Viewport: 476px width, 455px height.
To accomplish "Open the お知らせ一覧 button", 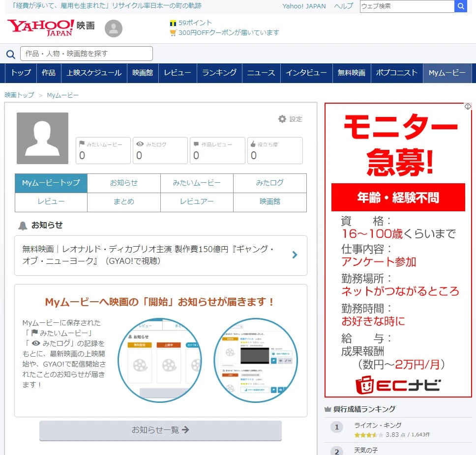I will click(160, 430).
